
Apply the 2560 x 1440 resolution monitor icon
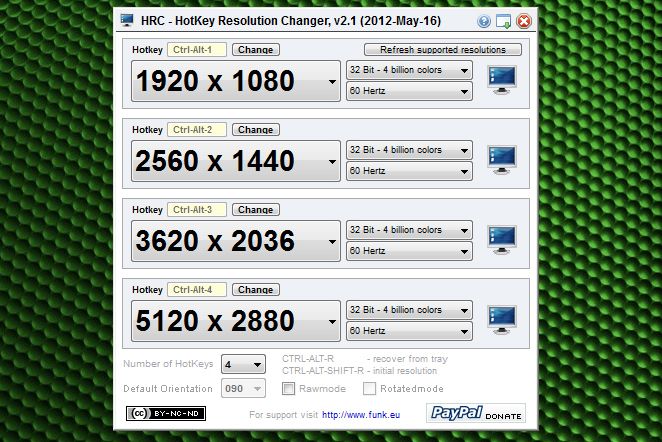click(x=501, y=159)
